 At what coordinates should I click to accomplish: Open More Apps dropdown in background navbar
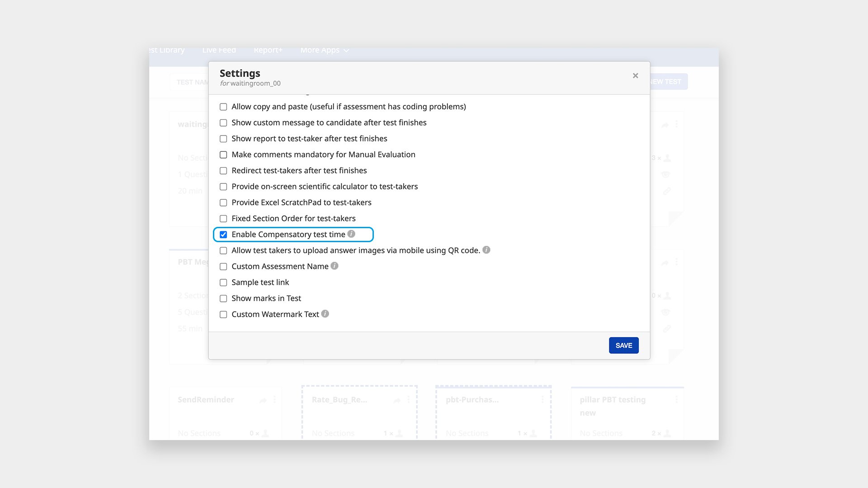[325, 50]
